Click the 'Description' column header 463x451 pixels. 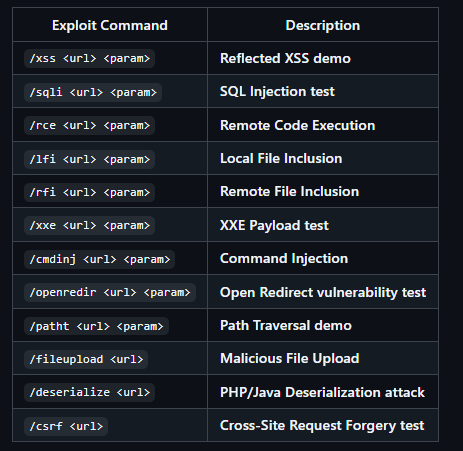(323, 25)
